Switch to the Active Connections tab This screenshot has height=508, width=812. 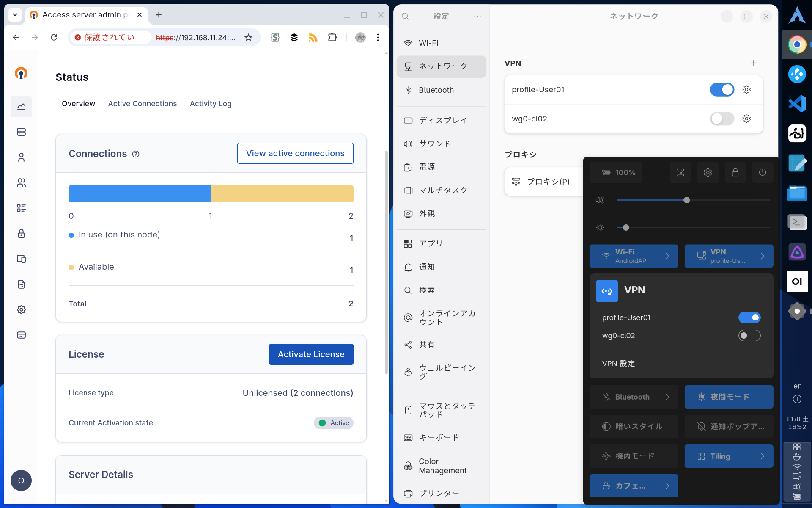pos(143,104)
